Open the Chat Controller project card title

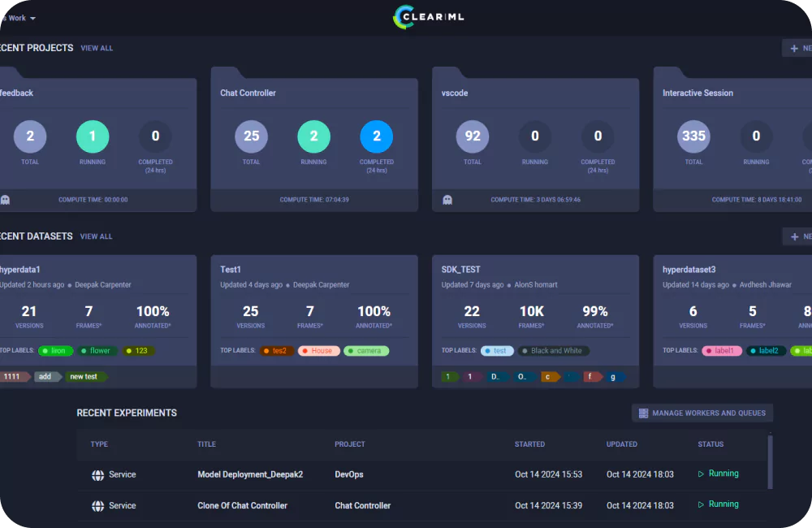[x=248, y=93]
